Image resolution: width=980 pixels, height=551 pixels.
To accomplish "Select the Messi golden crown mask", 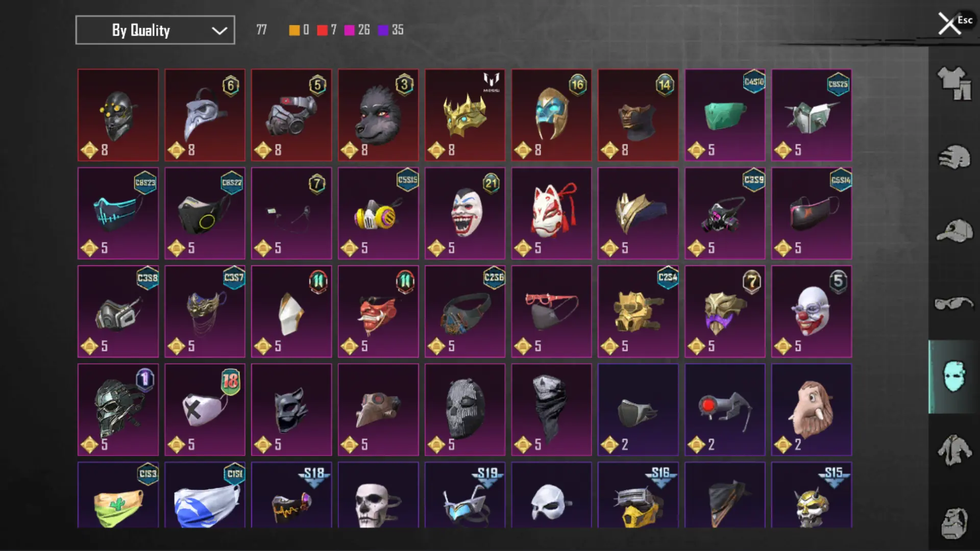I will pyautogui.click(x=465, y=115).
